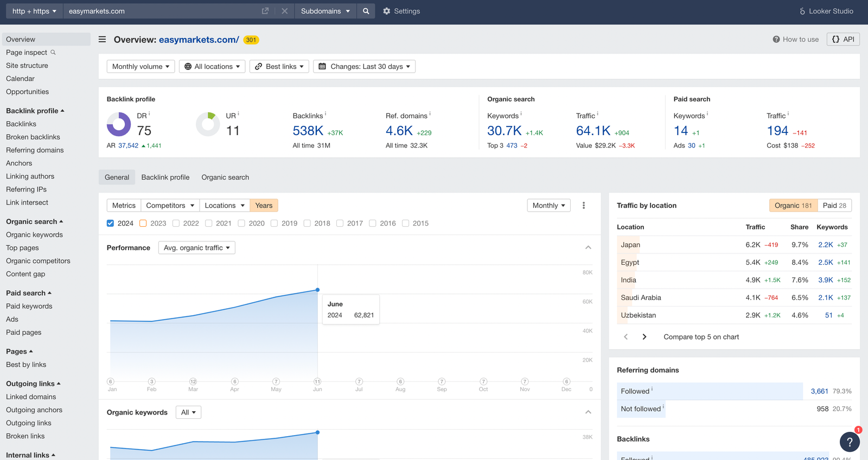Clear the URL with X icon

[x=284, y=11]
